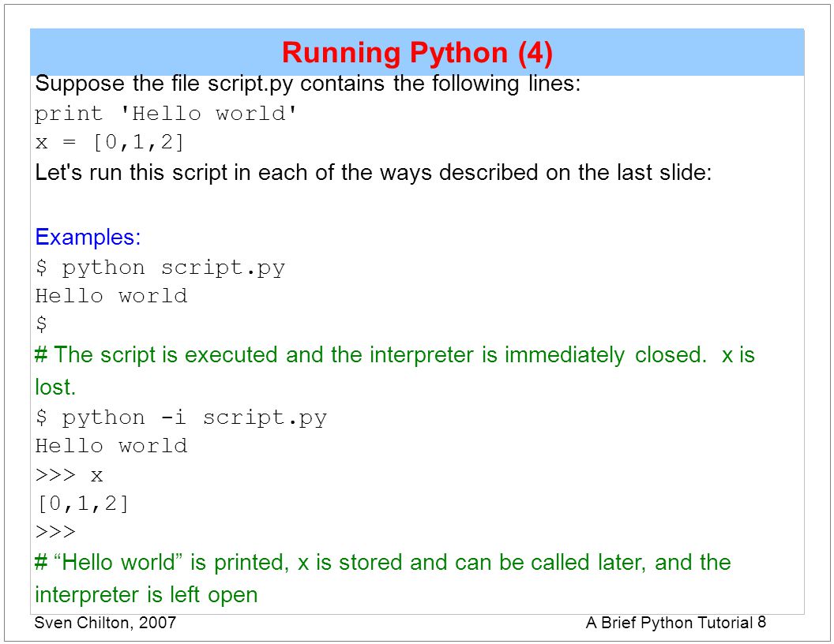Click the 'Running Python (4)' slide title
The width and height of the screenshot is (834, 644).
pyautogui.click(x=417, y=53)
